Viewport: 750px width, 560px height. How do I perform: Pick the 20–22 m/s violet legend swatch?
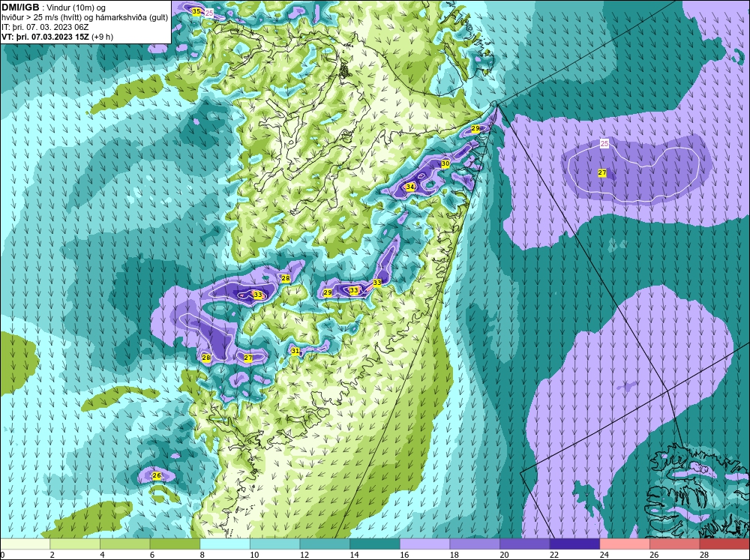tap(524, 544)
